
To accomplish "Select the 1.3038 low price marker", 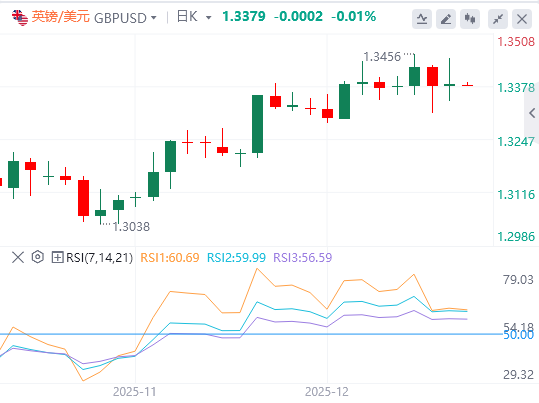I will pyautogui.click(x=131, y=227).
